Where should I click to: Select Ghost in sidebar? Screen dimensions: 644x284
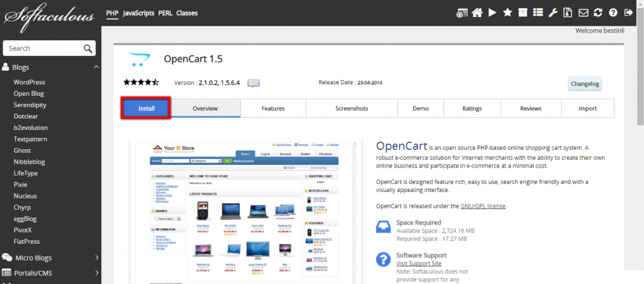pyautogui.click(x=22, y=151)
